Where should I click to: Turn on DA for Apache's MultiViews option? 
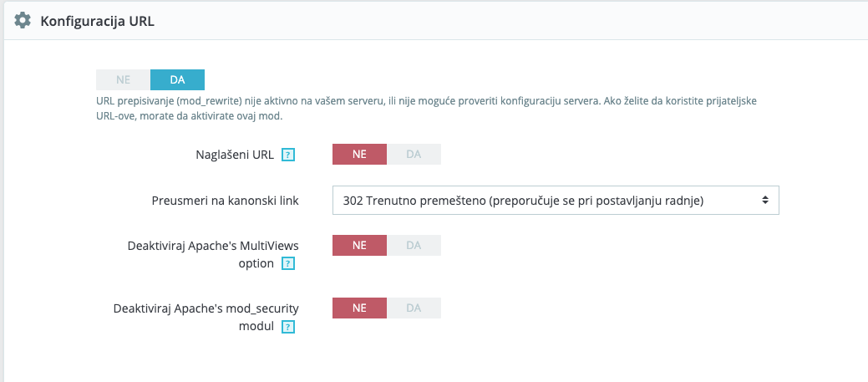[x=414, y=245]
